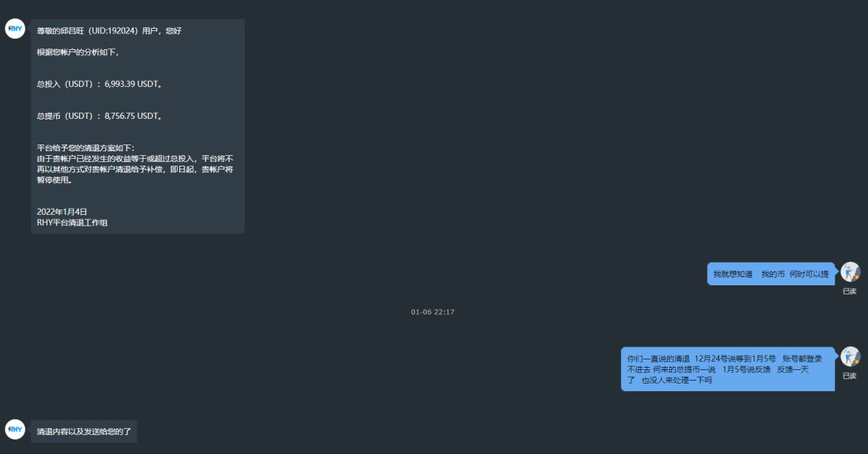Viewport: 868px width, 454px height.
Task: Click the 总提币 (USDT) 8,756.75 line
Action: [99, 117]
